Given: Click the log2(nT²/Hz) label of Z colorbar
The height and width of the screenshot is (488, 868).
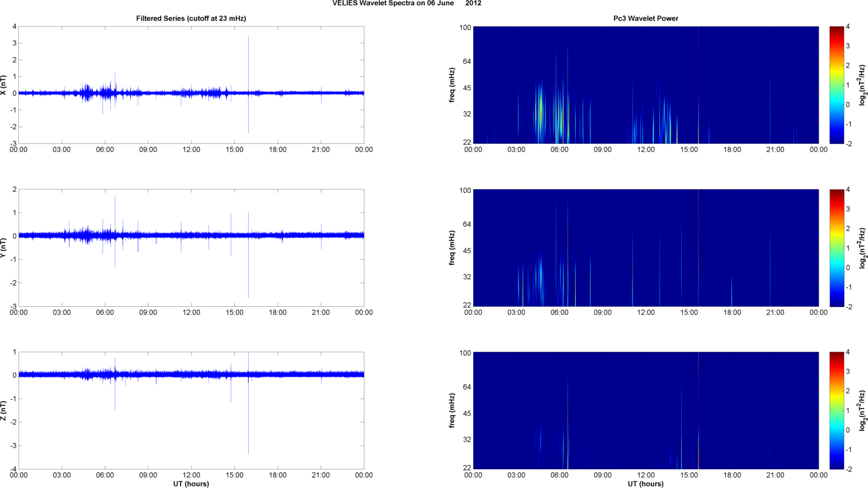Looking at the screenshot, I should [862, 411].
